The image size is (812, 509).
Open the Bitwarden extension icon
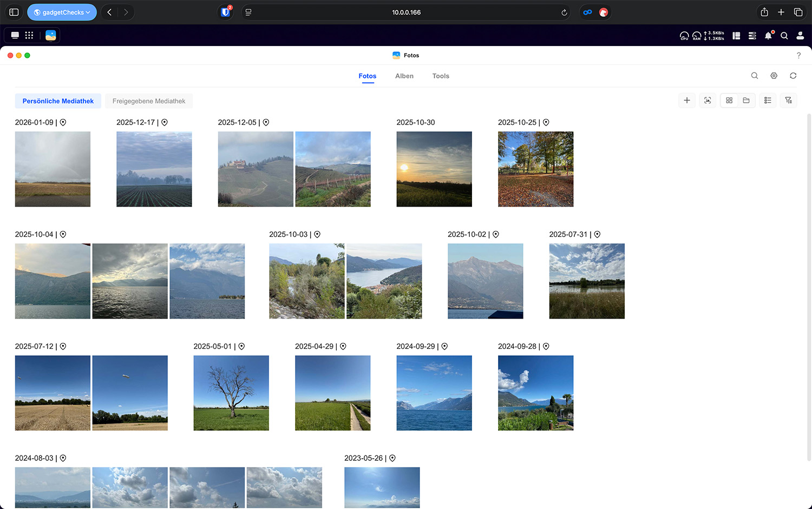(226, 12)
